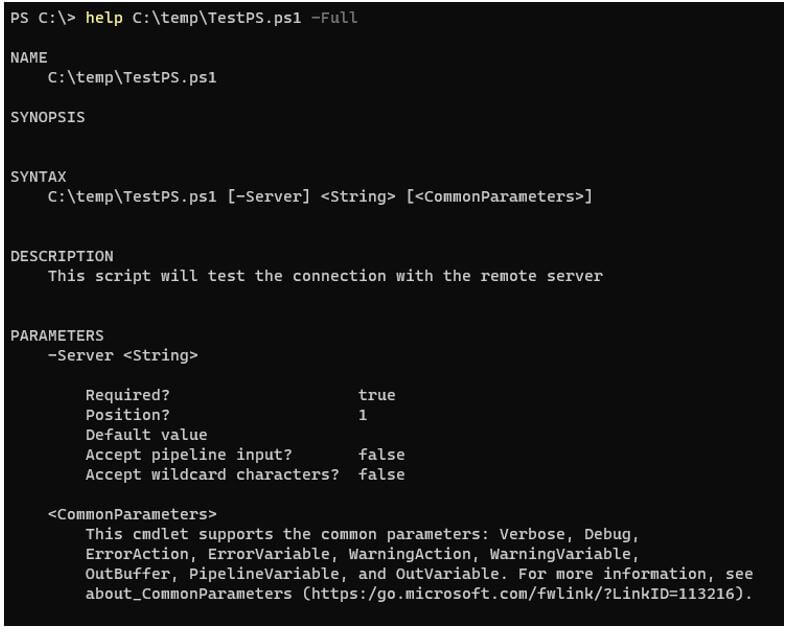
Task: Click [<CommonParameters>] in the syntax line
Action: (499, 196)
